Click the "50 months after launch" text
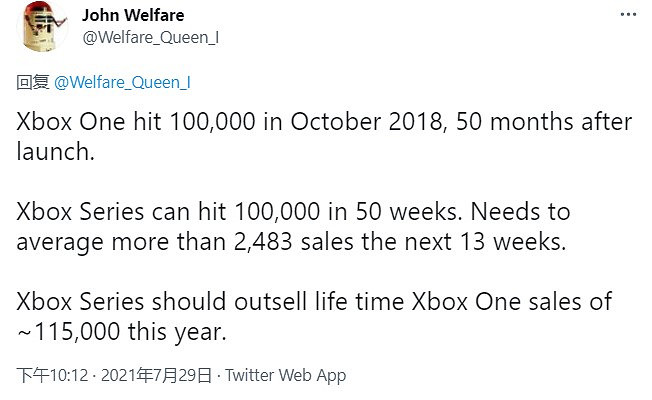The height and width of the screenshot is (400, 652). [x=545, y=122]
